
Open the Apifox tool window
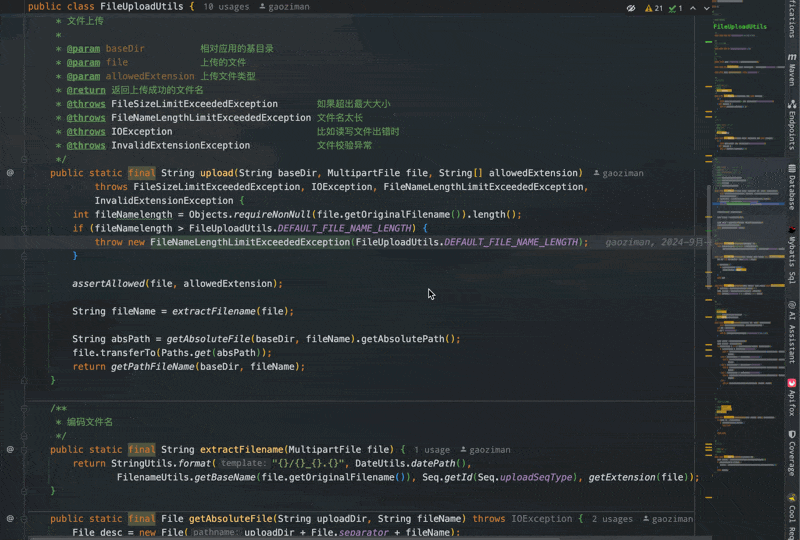791,397
